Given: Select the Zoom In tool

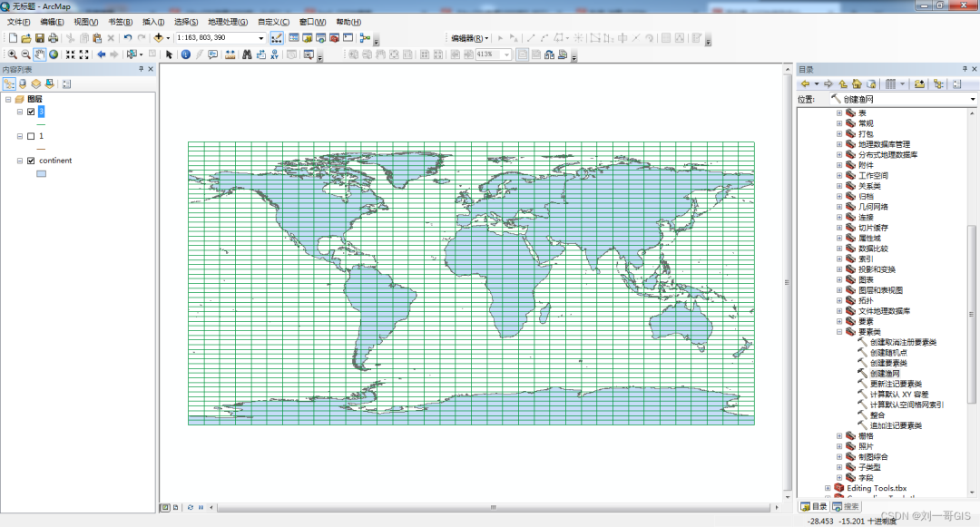Looking at the screenshot, I should (x=12, y=55).
